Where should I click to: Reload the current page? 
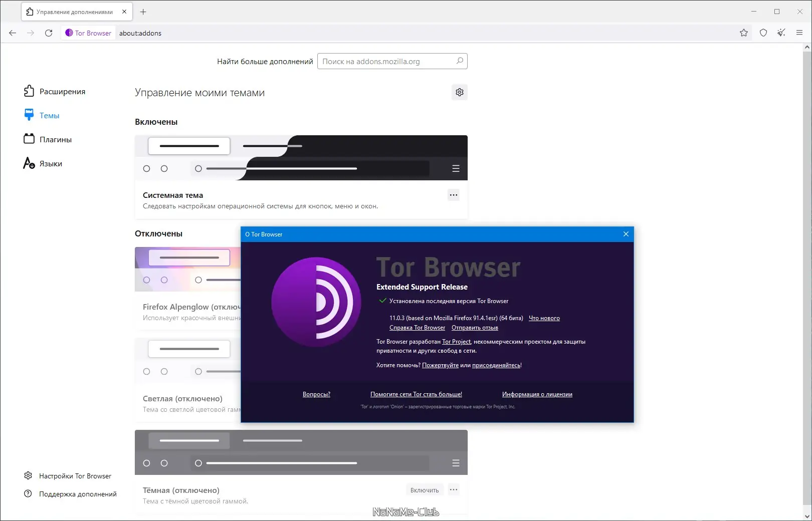[49, 33]
